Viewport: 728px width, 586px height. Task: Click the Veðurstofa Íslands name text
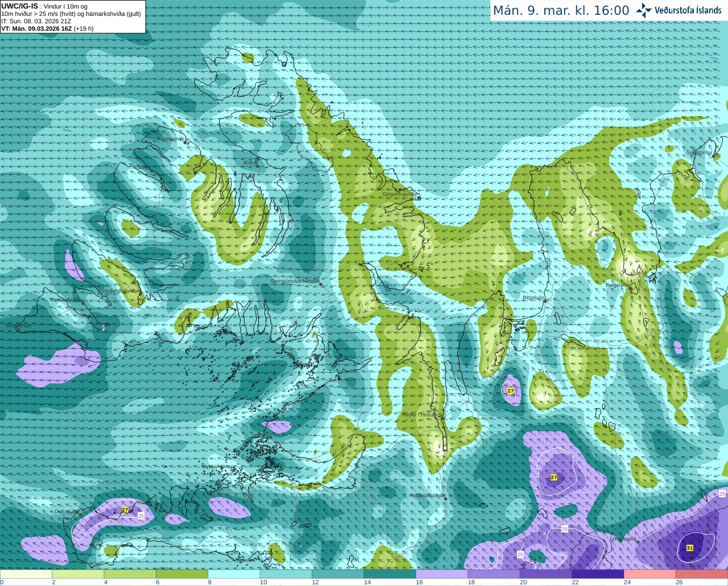(688, 10)
